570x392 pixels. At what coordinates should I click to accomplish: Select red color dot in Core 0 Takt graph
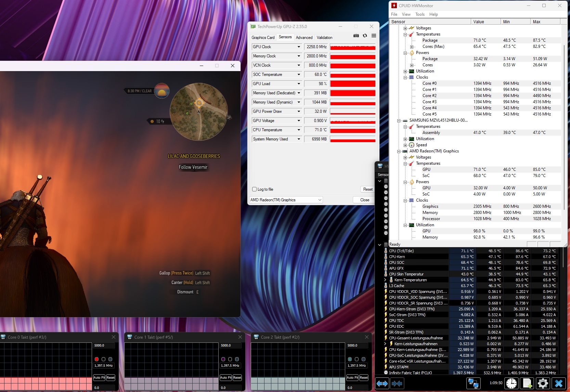pos(96,359)
